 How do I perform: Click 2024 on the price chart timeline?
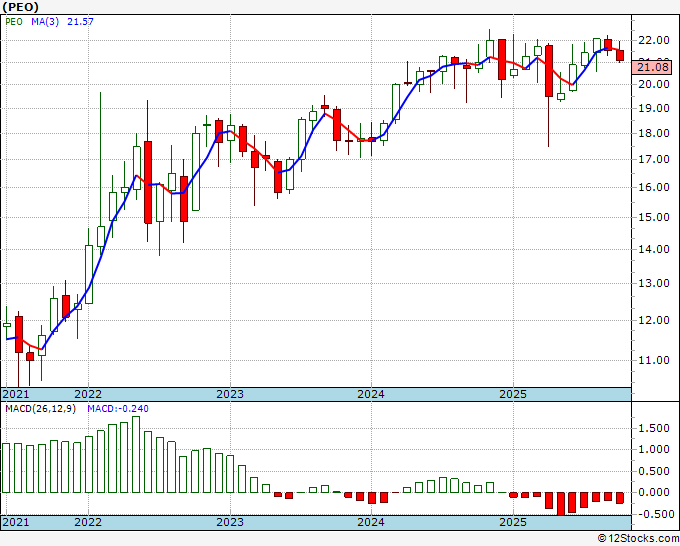click(371, 394)
